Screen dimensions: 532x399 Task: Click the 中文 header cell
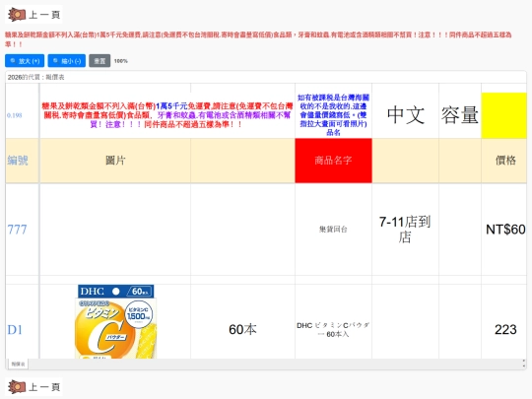tap(406, 114)
